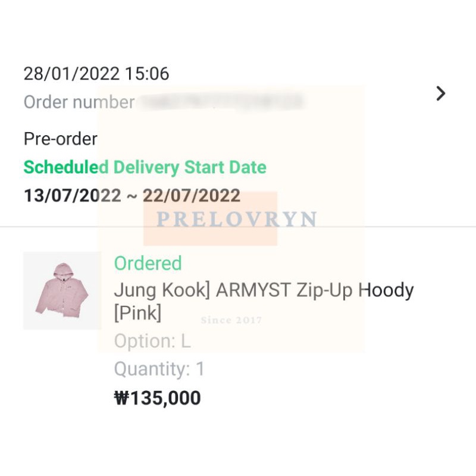
Task: Open order details via the right chevron arrow
Action: (441, 93)
